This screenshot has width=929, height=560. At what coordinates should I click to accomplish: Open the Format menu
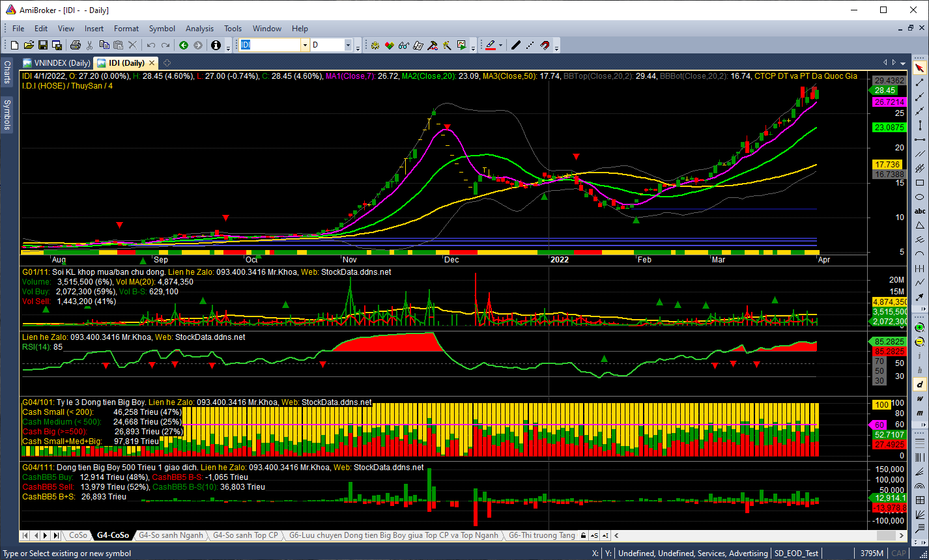(x=126, y=28)
